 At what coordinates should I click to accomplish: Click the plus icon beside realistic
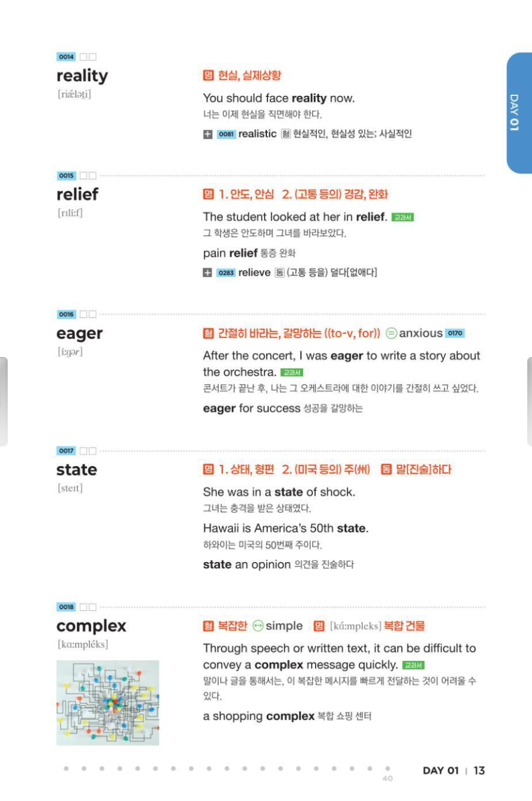[x=207, y=135]
